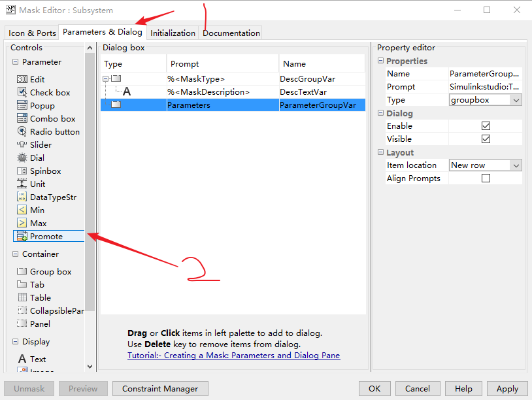Switch to the Initialization tab
Image resolution: width=532 pixels, height=400 pixels.
pyautogui.click(x=173, y=33)
